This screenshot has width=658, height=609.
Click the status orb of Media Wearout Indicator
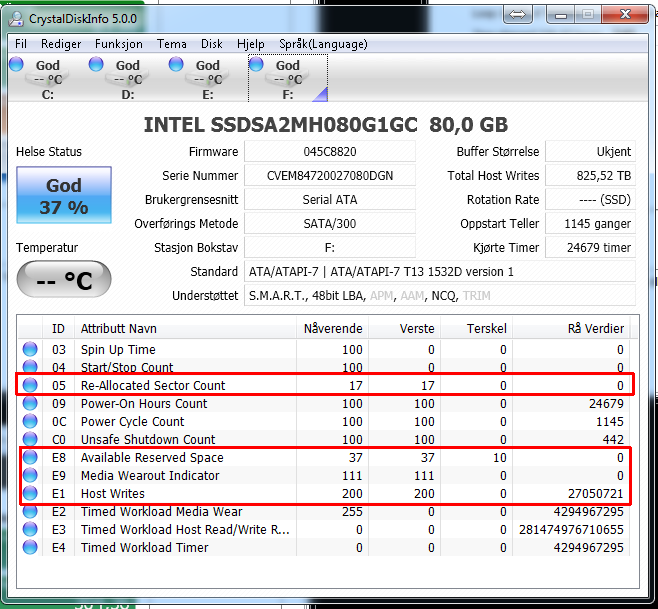click(x=30, y=475)
